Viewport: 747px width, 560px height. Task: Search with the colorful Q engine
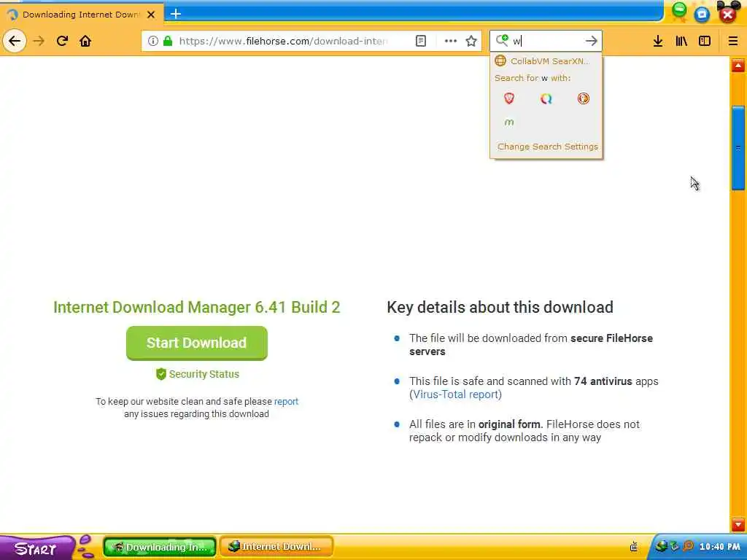546,98
